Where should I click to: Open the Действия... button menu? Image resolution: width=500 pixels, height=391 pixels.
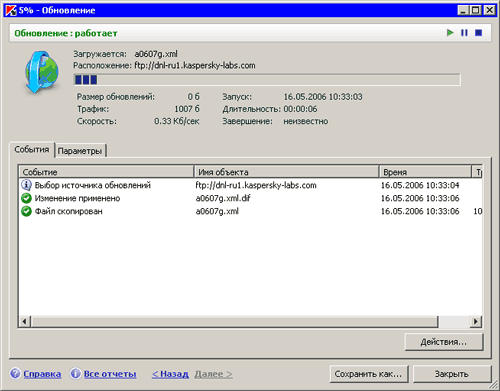click(444, 342)
